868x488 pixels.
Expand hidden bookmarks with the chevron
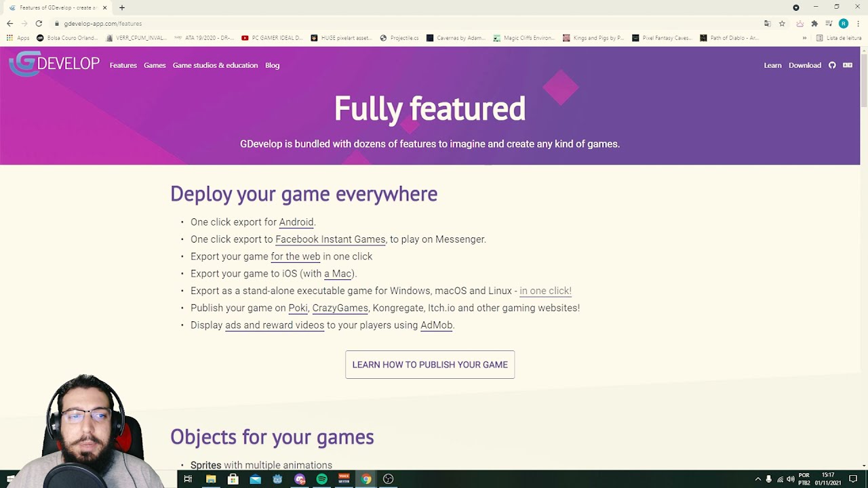[805, 38]
